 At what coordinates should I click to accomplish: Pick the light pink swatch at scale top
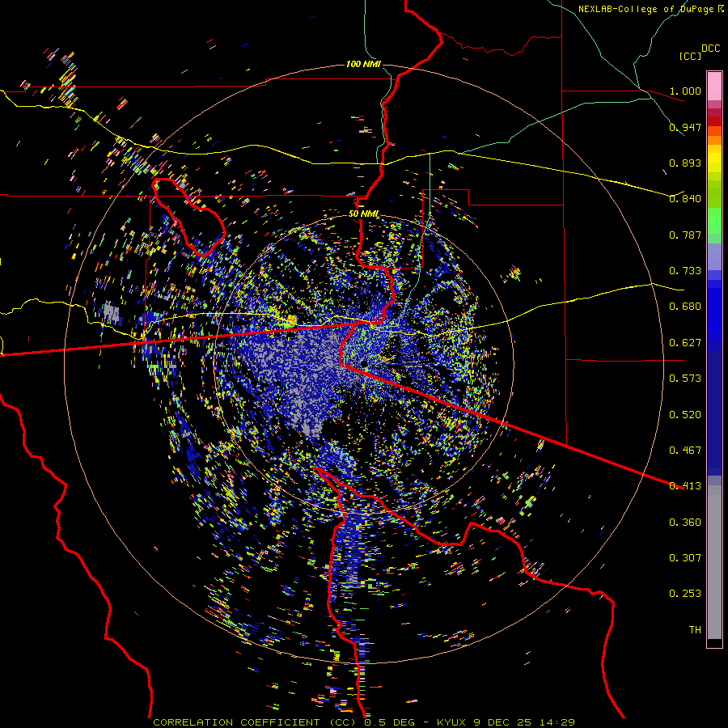(x=714, y=86)
